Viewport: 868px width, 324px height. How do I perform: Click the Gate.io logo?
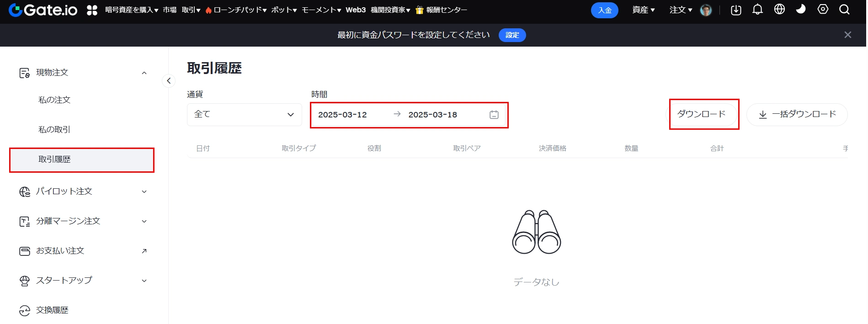(x=43, y=10)
